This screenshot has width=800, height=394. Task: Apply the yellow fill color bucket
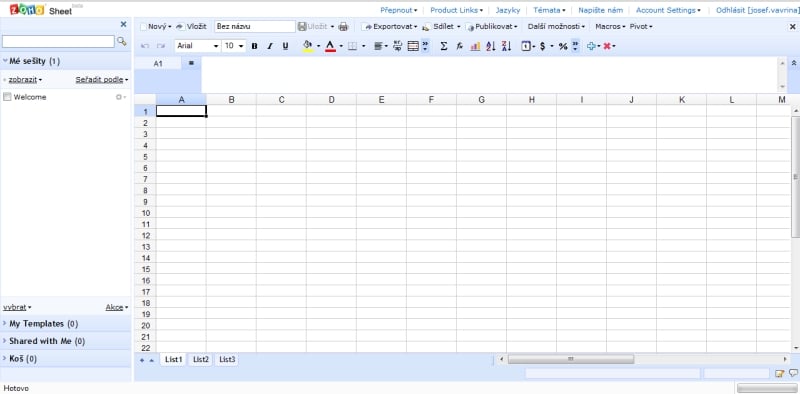click(x=308, y=46)
